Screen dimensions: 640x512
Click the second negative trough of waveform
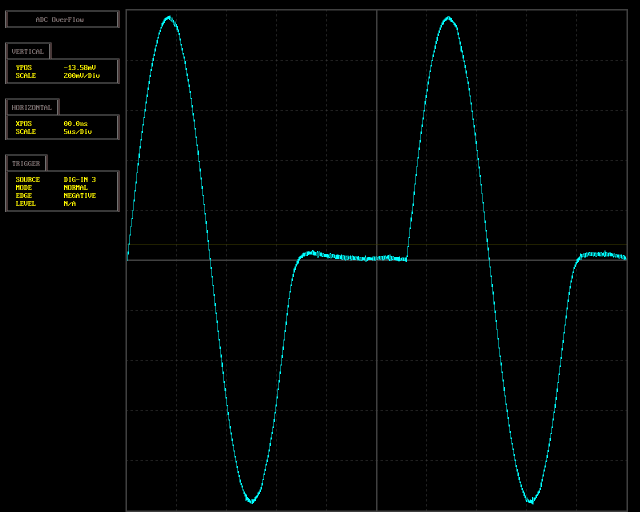tap(532, 501)
